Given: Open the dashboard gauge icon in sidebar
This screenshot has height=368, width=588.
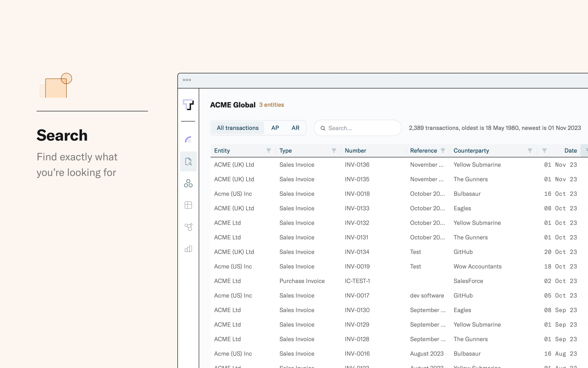Looking at the screenshot, I should (188, 140).
